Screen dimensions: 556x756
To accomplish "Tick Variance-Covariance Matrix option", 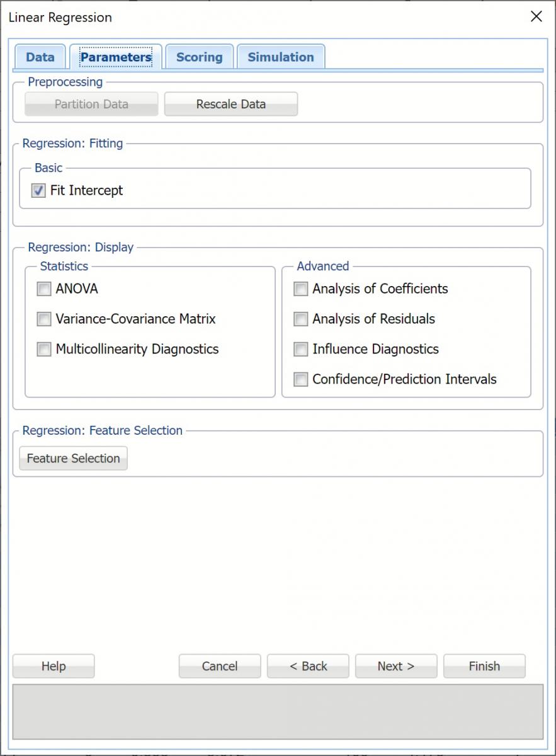I will (x=44, y=319).
